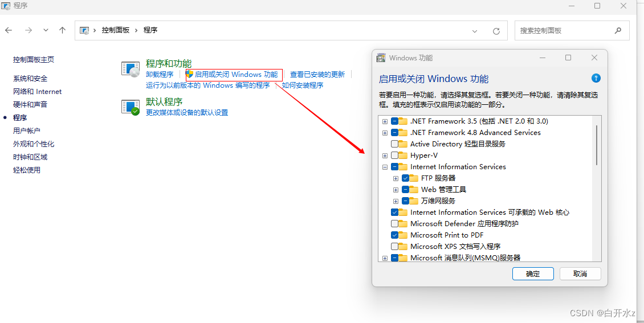Click the Up one level arrow
Viewport: 644px width, 323px height.
click(x=63, y=30)
